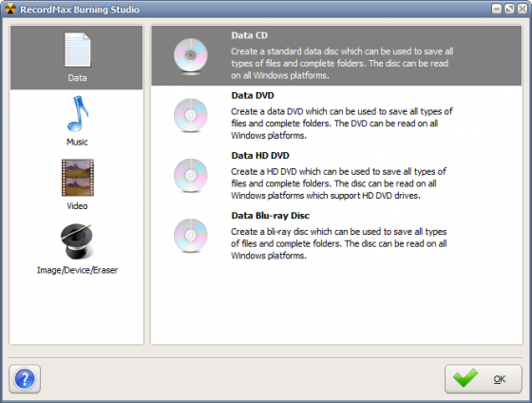Select the Data HD DVD disc icon
The image size is (532, 403).
[190, 176]
